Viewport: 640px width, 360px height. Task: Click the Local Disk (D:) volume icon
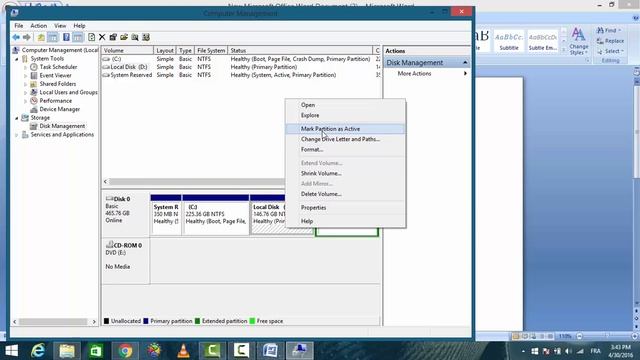[106, 67]
